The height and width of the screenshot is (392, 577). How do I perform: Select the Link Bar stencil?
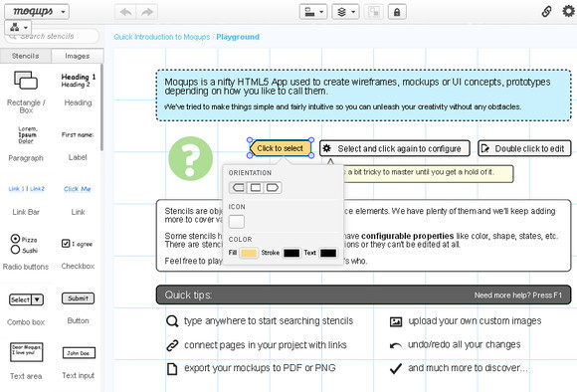pyautogui.click(x=27, y=189)
